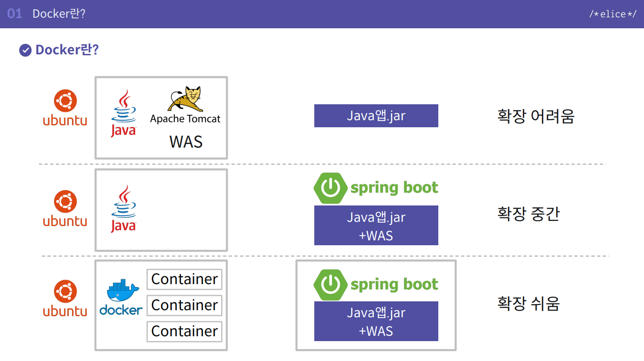Click the 확장 중간 label
Screen dimensions: 644x361
[528, 214]
